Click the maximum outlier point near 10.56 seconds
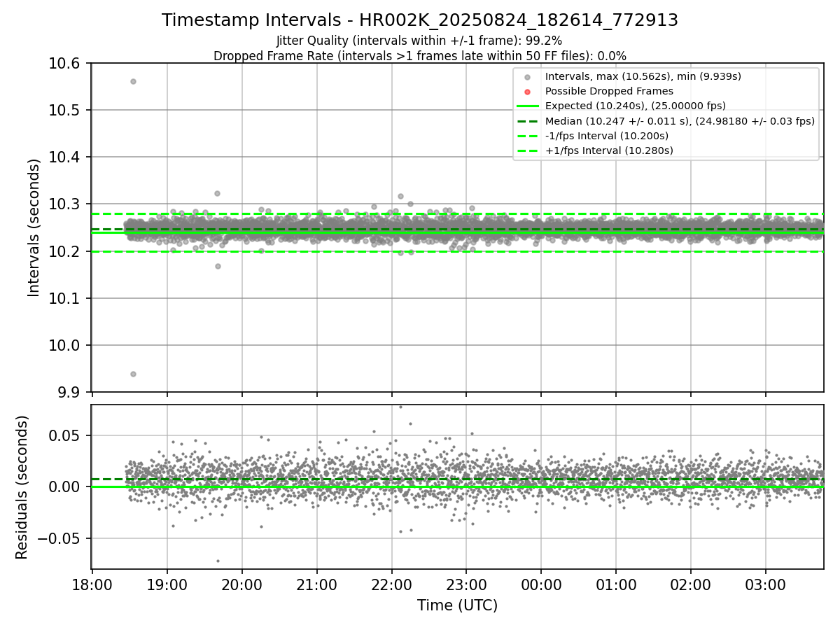 (133, 81)
